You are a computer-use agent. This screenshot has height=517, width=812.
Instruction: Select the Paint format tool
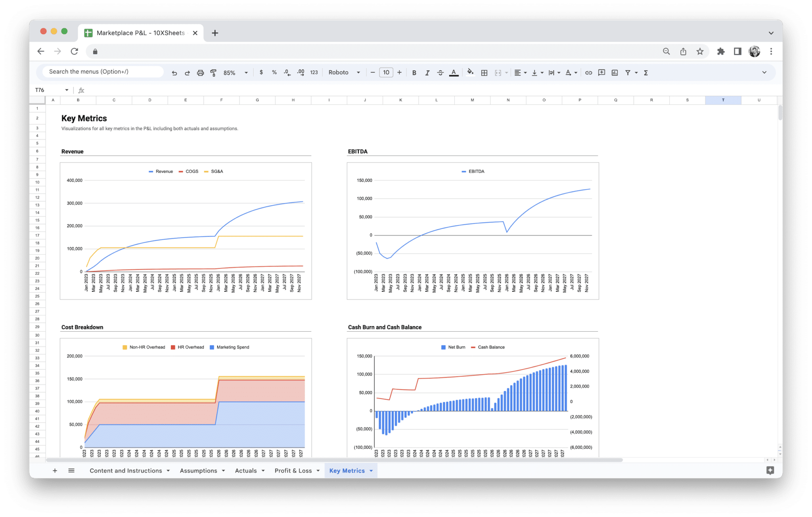213,72
